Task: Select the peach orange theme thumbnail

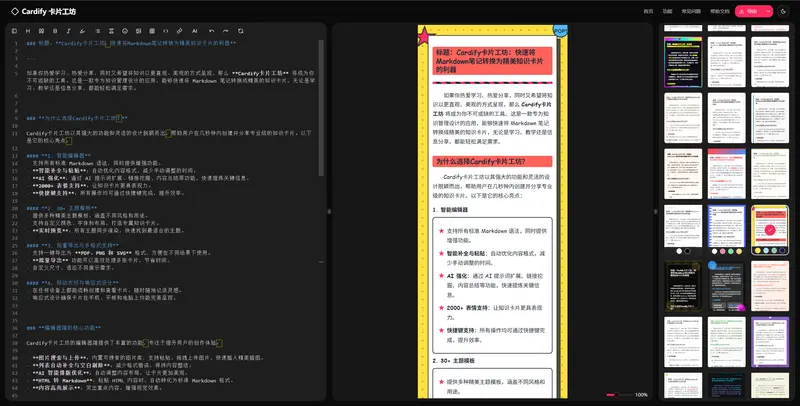Action: pos(770,286)
